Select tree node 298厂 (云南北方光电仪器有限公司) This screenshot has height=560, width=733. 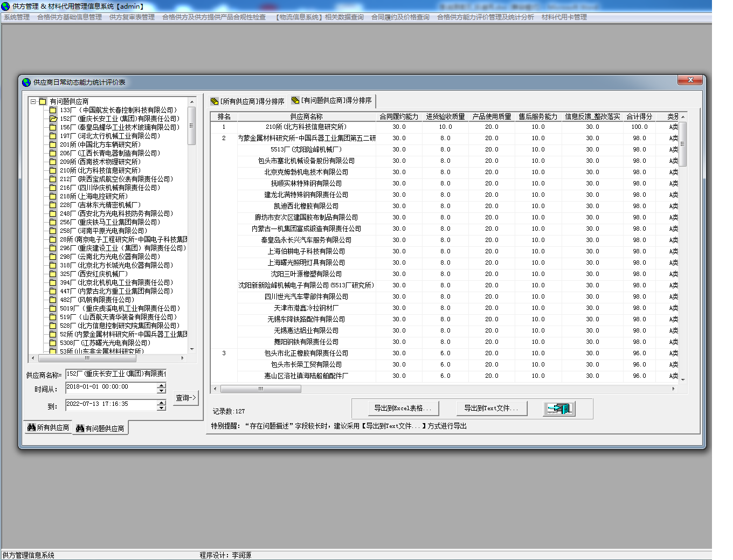(x=110, y=257)
